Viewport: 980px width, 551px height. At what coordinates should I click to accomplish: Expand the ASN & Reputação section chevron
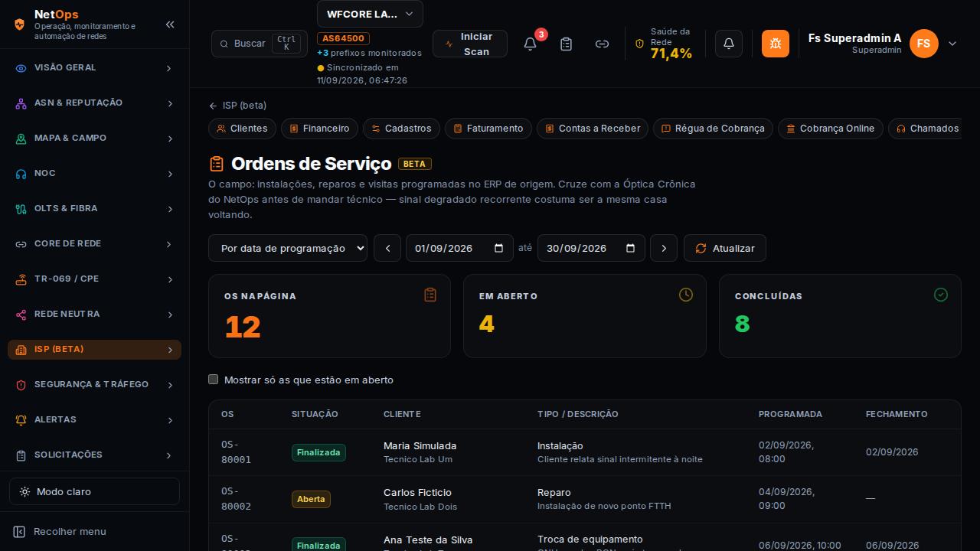[x=169, y=103]
